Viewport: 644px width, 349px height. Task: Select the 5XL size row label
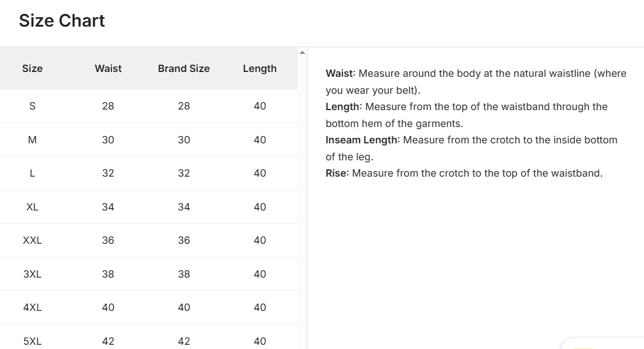click(x=32, y=341)
